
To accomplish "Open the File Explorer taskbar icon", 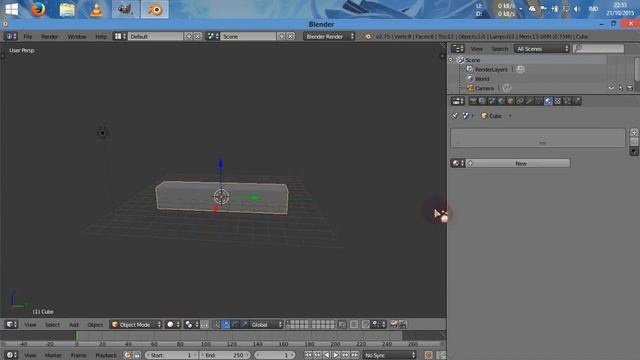I will coord(67,9).
